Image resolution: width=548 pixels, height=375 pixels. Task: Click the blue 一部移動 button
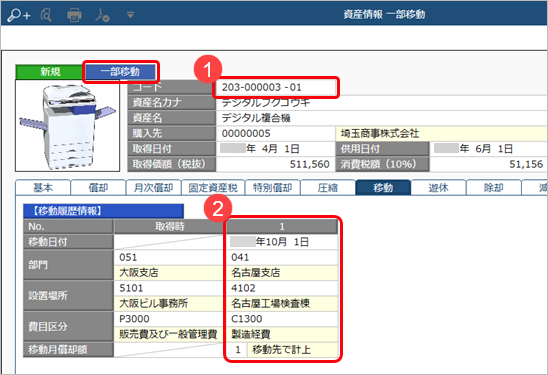point(120,72)
